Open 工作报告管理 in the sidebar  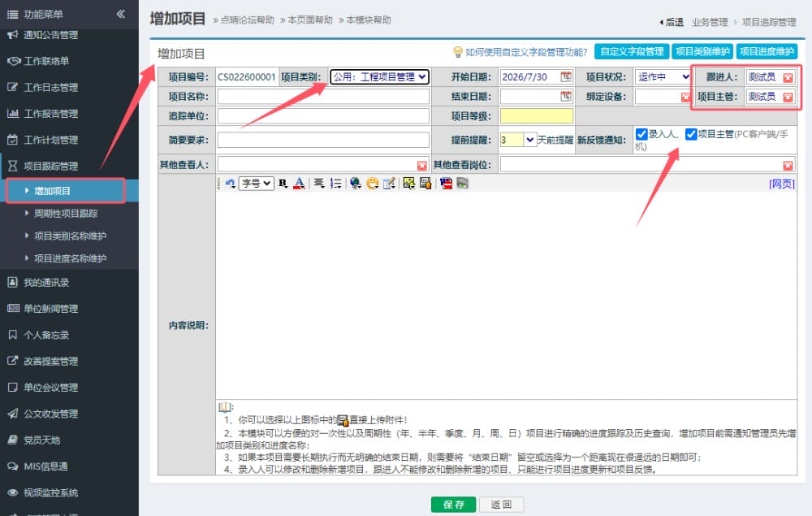50,114
